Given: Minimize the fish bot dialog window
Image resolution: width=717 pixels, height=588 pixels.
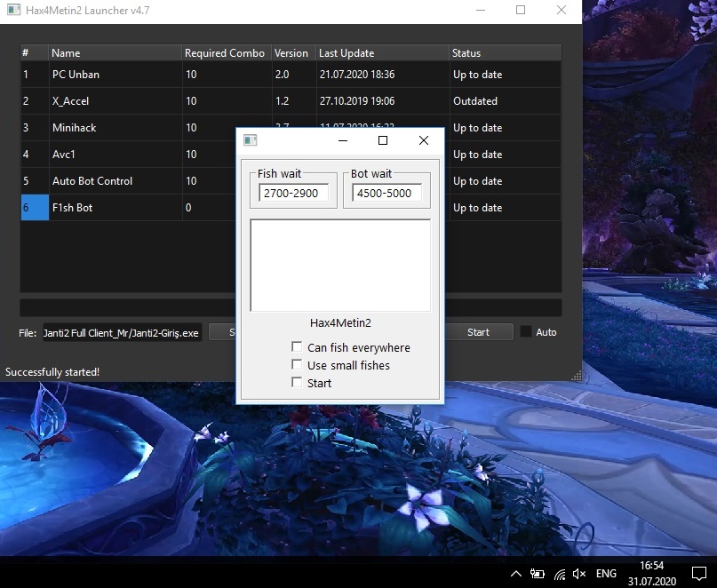Looking at the screenshot, I should click(342, 140).
